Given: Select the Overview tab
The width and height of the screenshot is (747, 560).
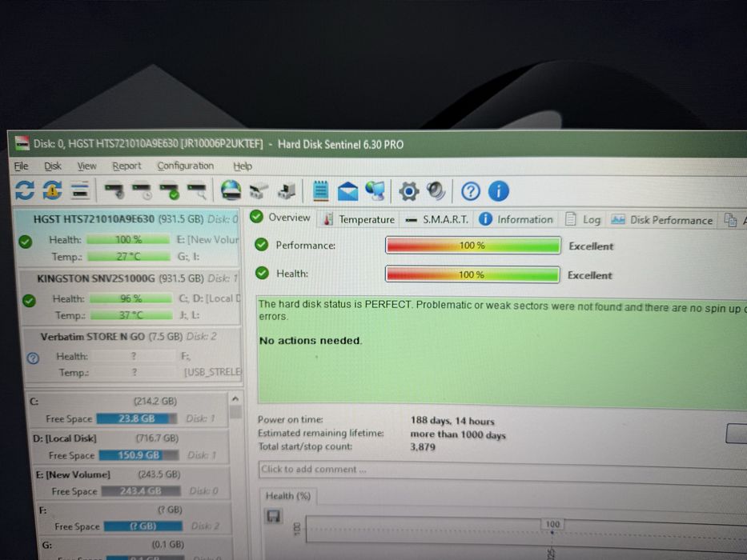Looking at the screenshot, I should 280,217.
